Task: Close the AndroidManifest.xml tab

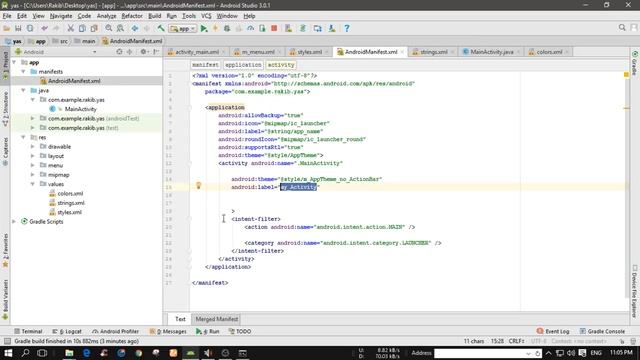Action: (402, 52)
